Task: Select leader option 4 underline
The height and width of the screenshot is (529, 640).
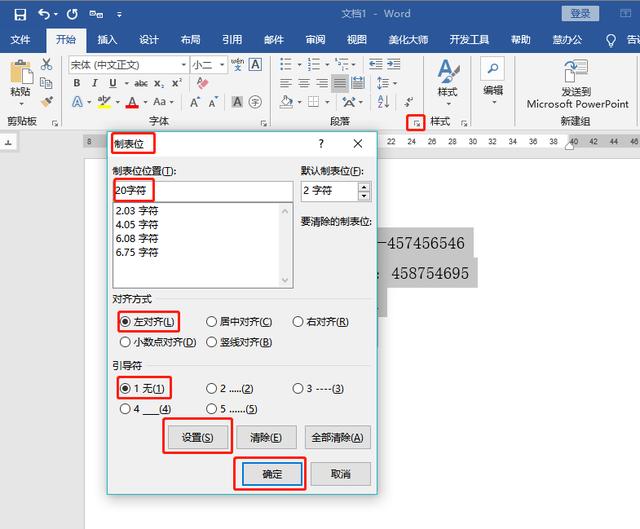Action: point(145,409)
